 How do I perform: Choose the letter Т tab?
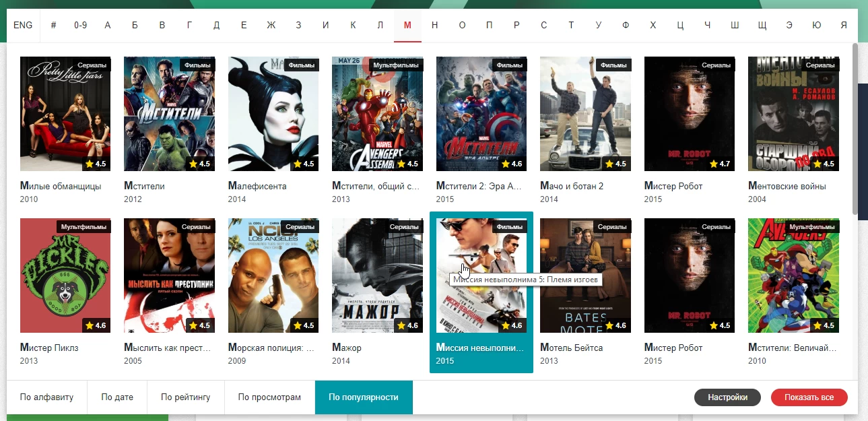[571, 26]
